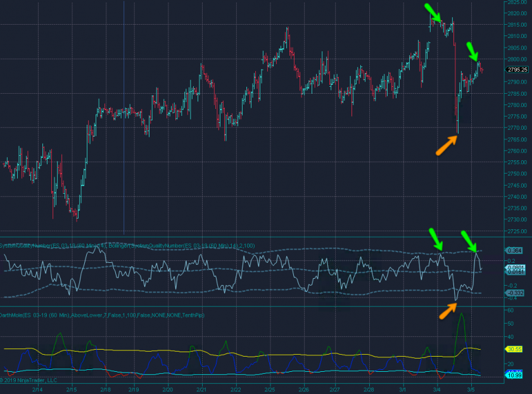Click the 2755.00 price axis label
The width and height of the screenshot is (532, 394).
pos(517,162)
